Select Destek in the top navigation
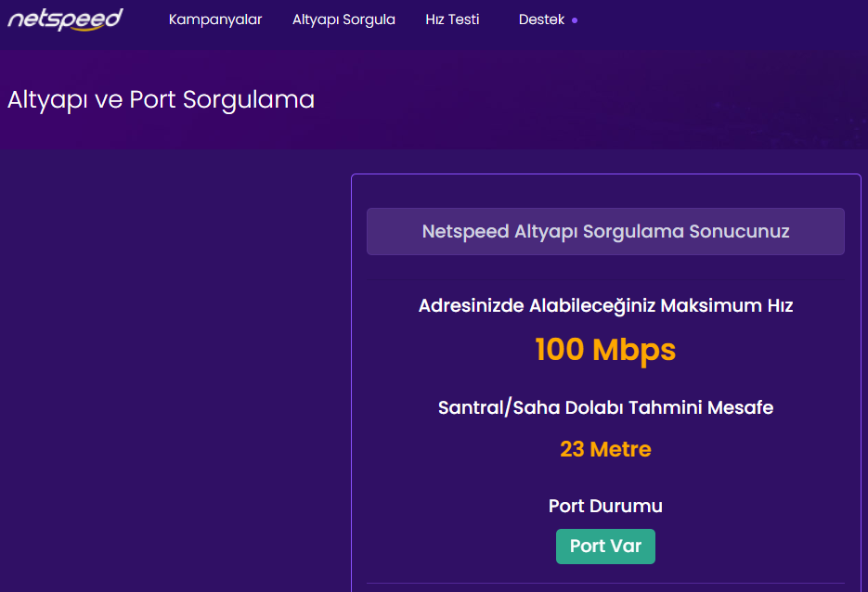This screenshot has height=592, width=868. coord(541,19)
